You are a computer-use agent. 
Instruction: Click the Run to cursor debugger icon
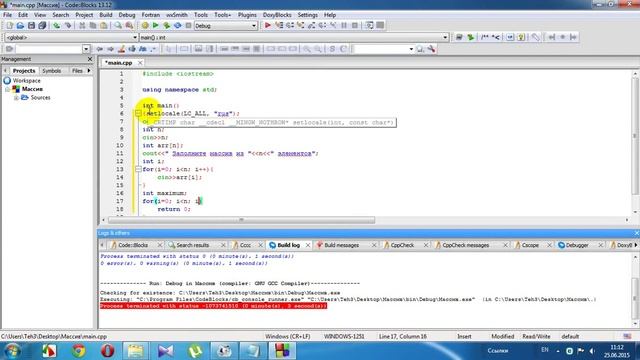pos(279,25)
